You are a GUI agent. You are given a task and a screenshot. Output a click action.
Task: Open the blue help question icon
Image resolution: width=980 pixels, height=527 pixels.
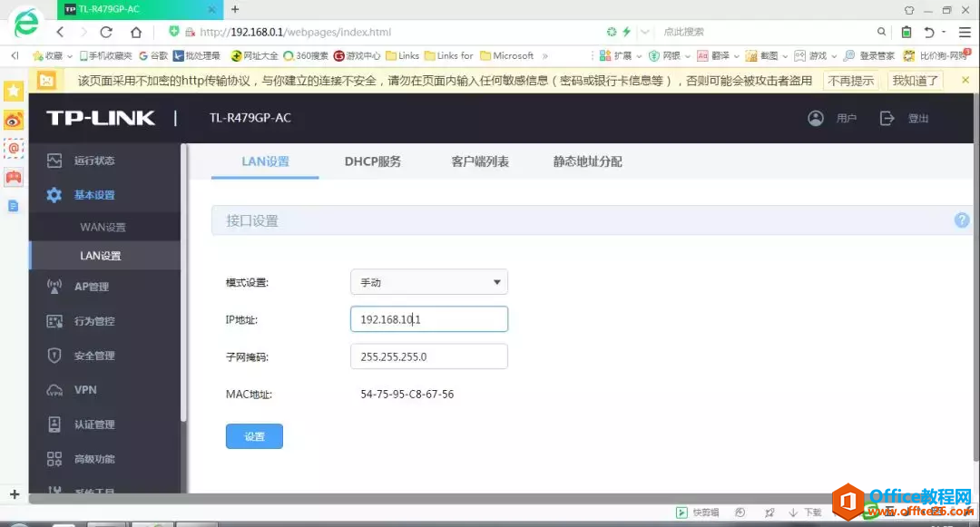pos(962,220)
